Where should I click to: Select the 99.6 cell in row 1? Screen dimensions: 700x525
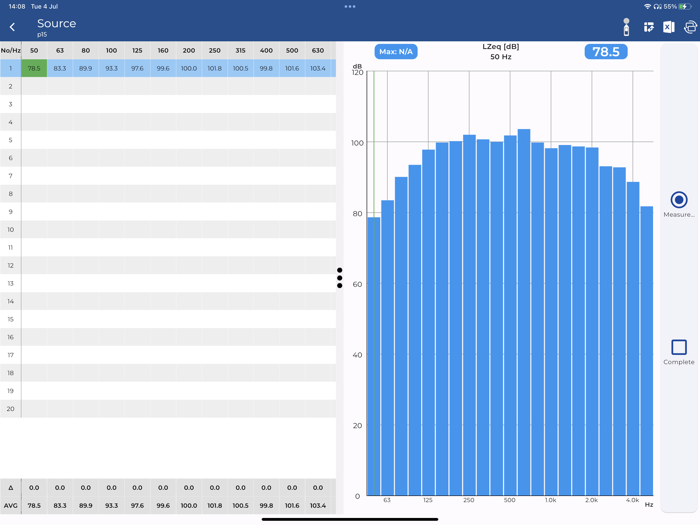tap(163, 68)
